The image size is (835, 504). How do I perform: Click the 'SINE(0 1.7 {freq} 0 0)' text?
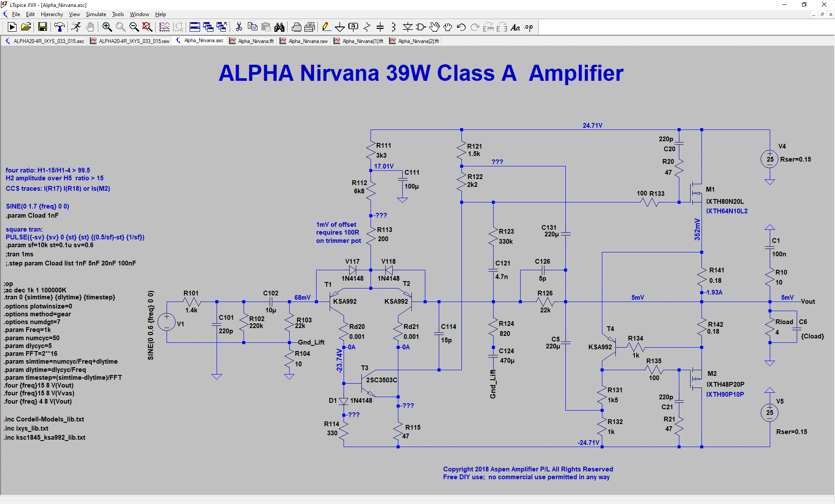(37, 206)
